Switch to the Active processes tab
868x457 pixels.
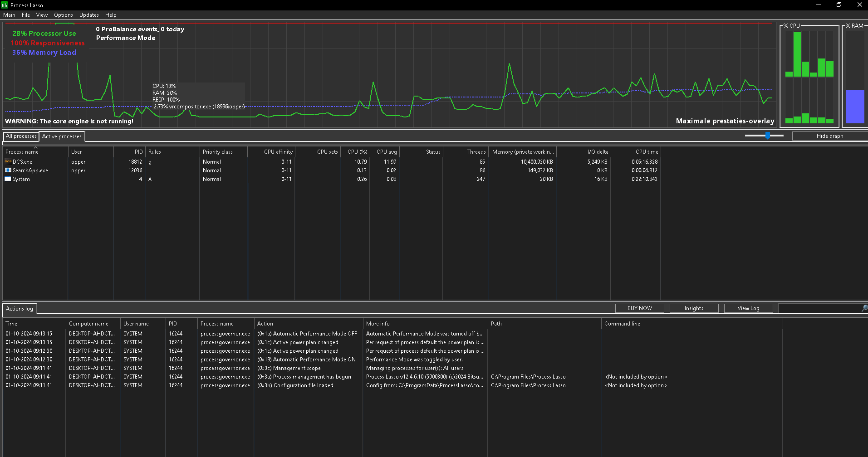(x=62, y=136)
